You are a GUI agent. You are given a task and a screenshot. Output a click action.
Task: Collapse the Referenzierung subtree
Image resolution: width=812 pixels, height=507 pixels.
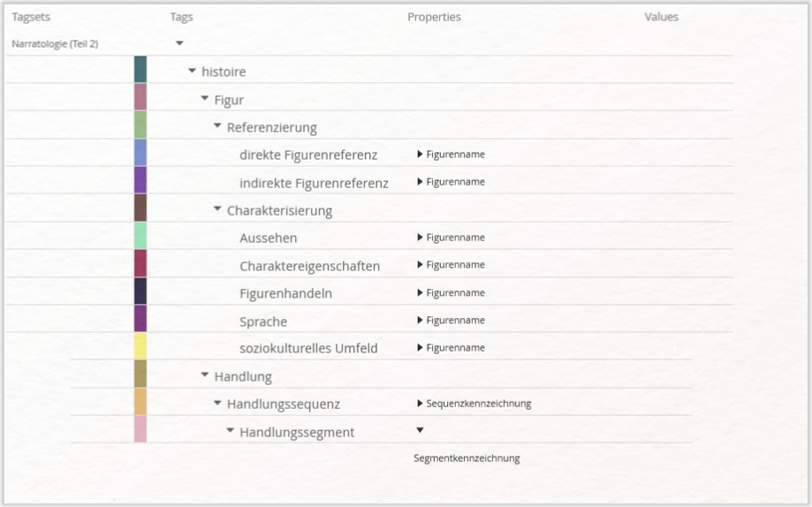(217, 125)
